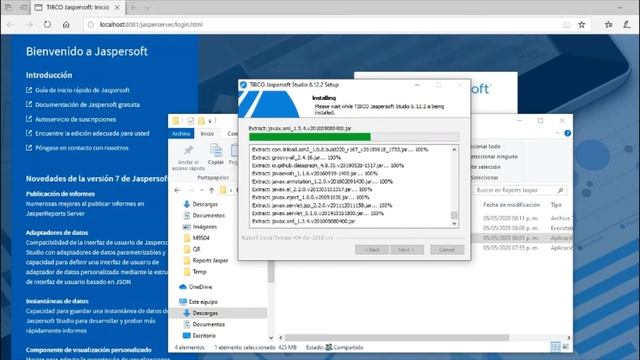The image size is (640, 360).
Task: Open the Inicio ribbon tab in Explorer
Action: coord(207,133)
